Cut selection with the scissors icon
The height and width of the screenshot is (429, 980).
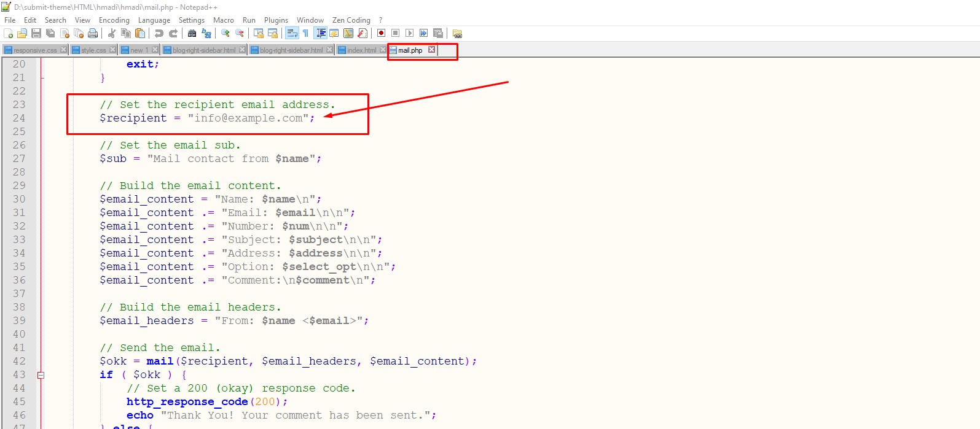111,33
